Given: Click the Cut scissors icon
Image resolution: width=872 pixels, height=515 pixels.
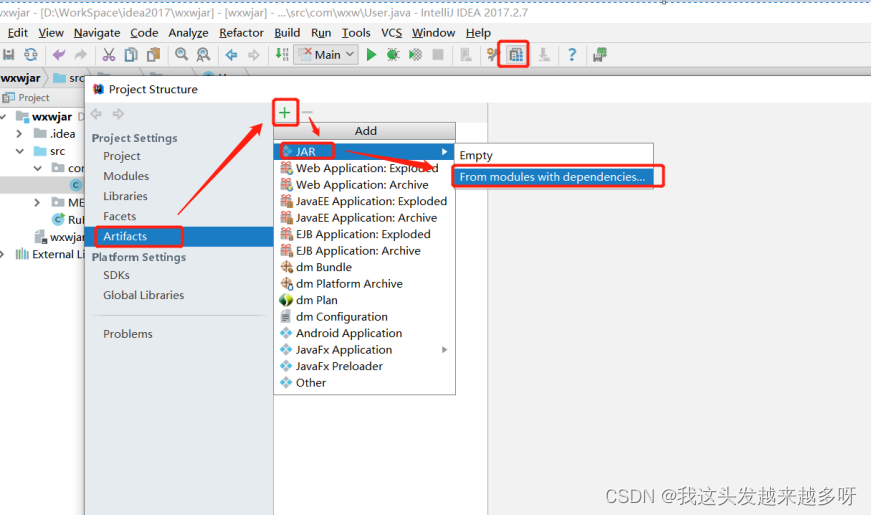Looking at the screenshot, I should (x=108, y=55).
